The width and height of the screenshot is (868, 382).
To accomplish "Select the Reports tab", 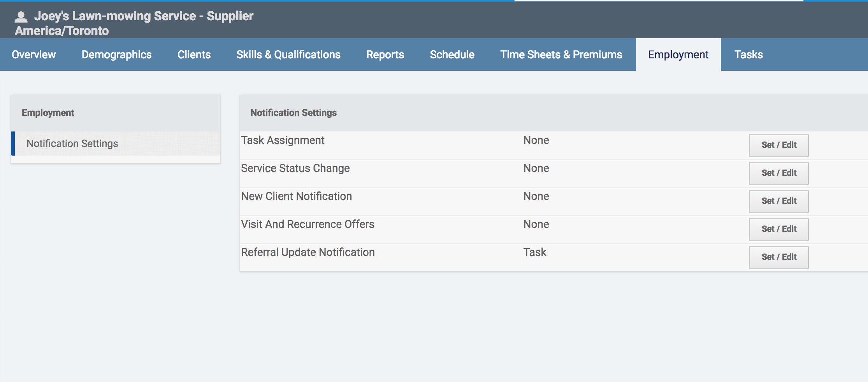I will point(385,54).
